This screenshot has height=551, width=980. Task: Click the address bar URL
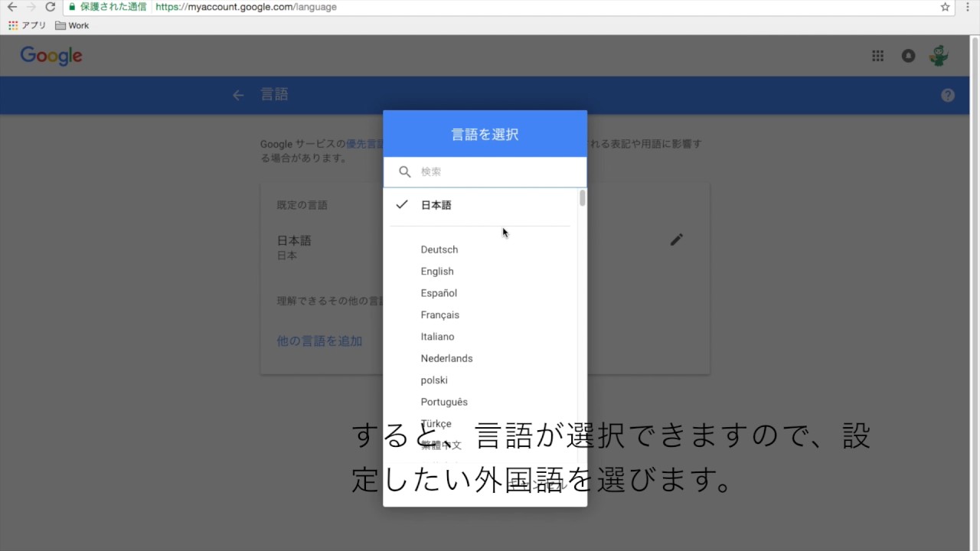pyautogui.click(x=246, y=7)
